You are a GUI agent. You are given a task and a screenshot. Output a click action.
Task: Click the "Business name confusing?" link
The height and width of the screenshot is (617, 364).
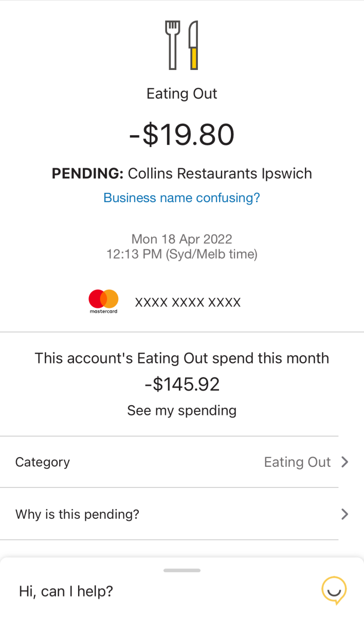[x=181, y=198]
